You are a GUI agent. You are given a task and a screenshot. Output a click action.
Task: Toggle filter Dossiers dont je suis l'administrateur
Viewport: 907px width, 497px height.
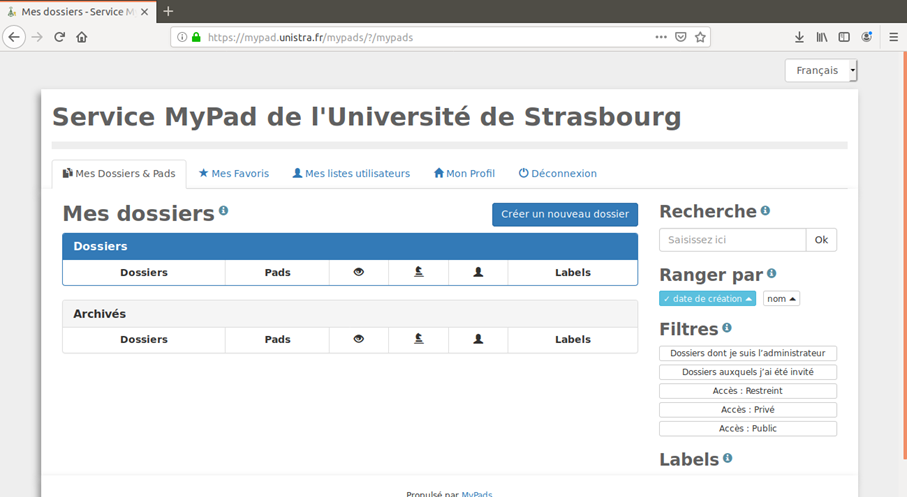coord(748,353)
